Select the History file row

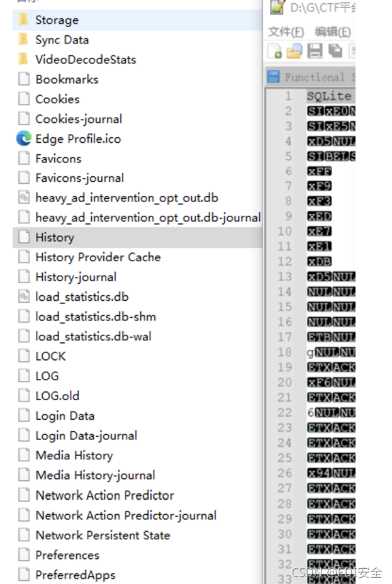coord(137,237)
